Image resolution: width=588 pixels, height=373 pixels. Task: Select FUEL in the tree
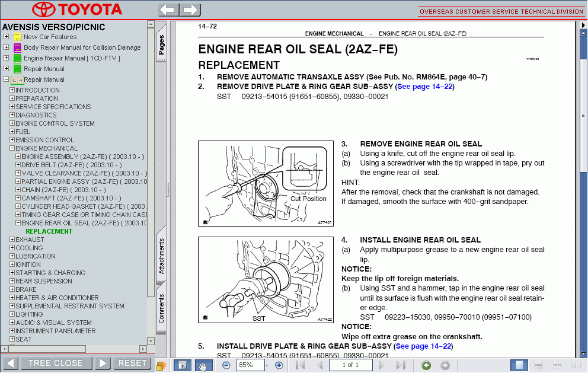click(x=23, y=132)
